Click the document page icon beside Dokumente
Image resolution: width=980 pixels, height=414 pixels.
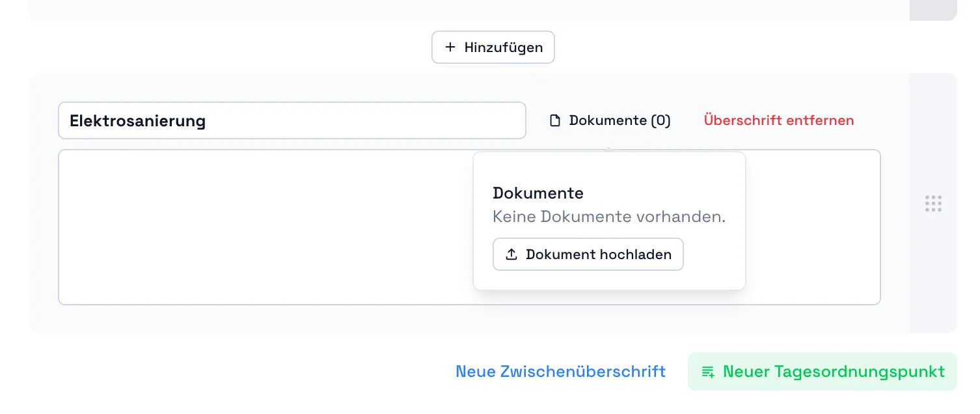pyautogui.click(x=554, y=120)
